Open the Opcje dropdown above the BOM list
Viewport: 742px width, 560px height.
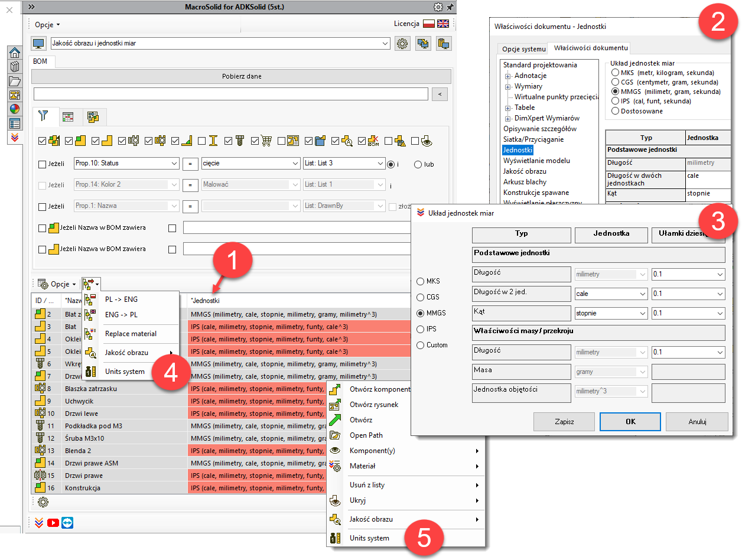click(x=57, y=284)
